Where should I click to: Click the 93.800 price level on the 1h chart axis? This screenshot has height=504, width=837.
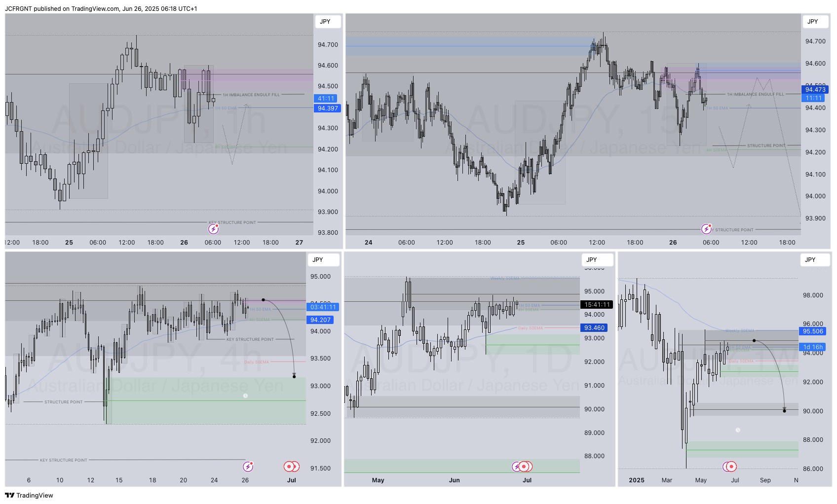(328, 233)
